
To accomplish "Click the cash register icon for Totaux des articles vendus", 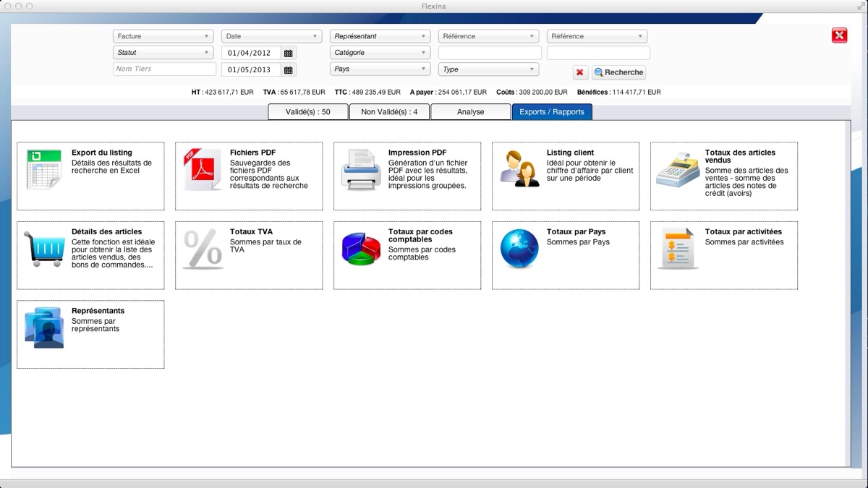I will click(x=678, y=171).
